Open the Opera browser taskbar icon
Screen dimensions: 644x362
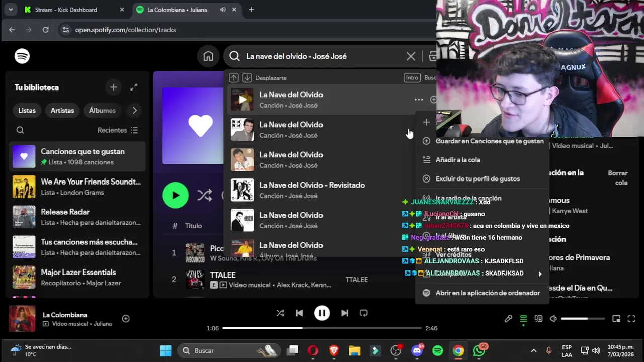click(313, 350)
